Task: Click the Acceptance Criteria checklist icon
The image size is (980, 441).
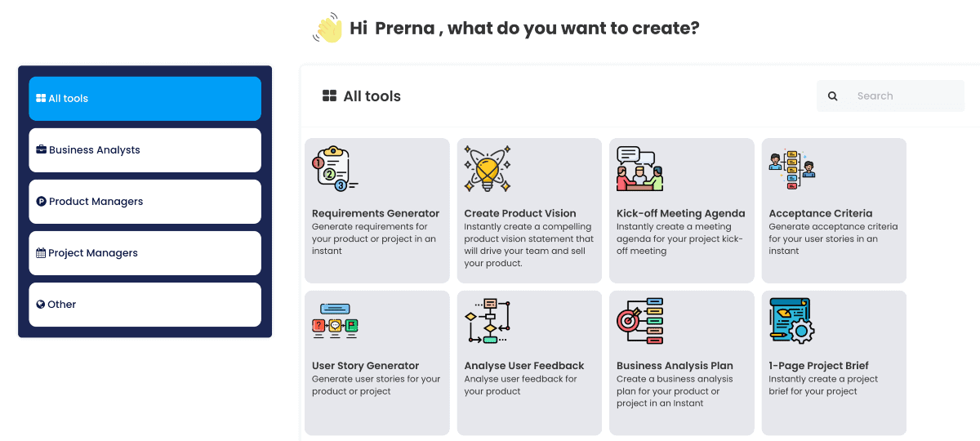Action: coord(792,169)
